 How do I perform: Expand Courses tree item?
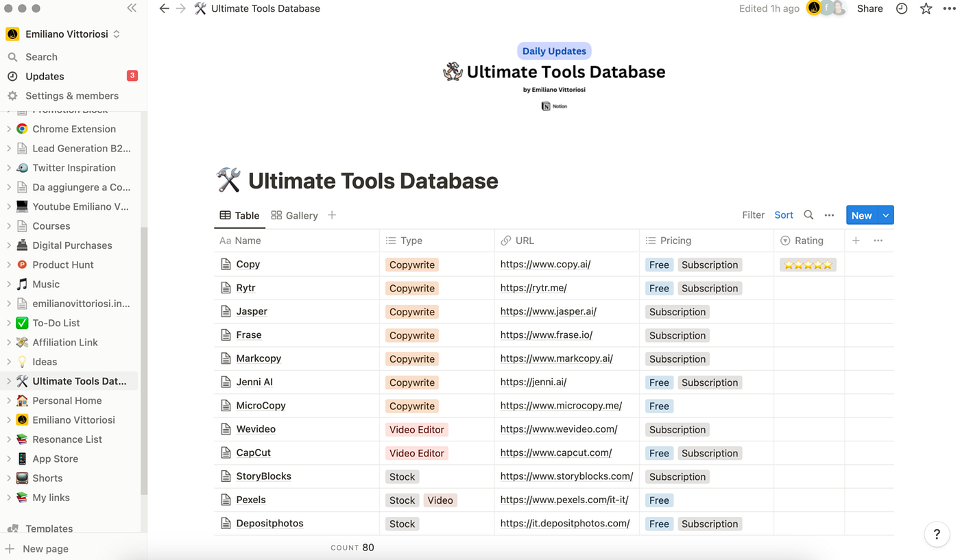(x=9, y=226)
